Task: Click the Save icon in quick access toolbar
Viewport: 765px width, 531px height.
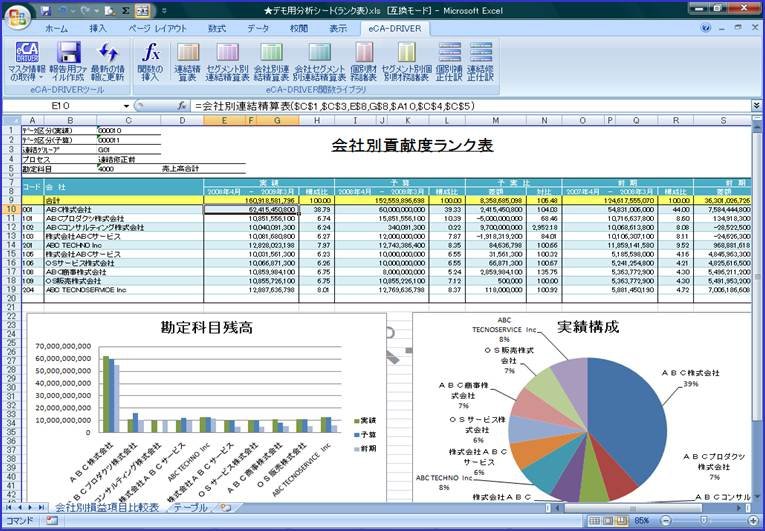Action: pyautogui.click(x=46, y=10)
